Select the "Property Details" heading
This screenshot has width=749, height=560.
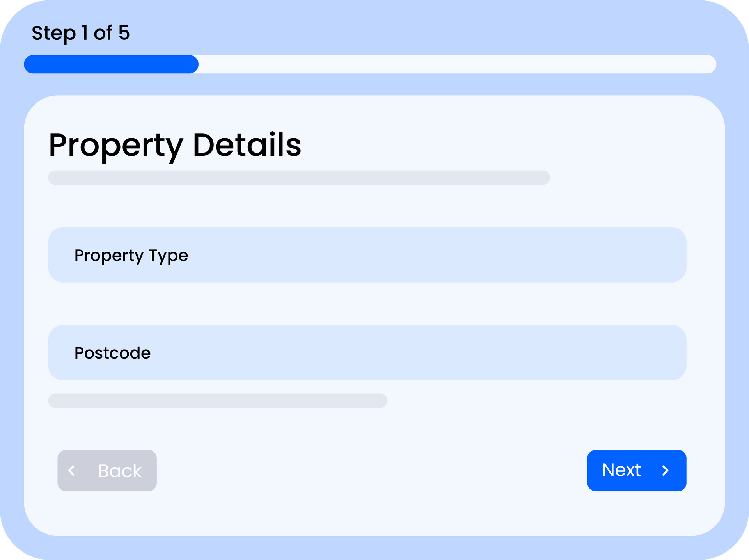175,145
